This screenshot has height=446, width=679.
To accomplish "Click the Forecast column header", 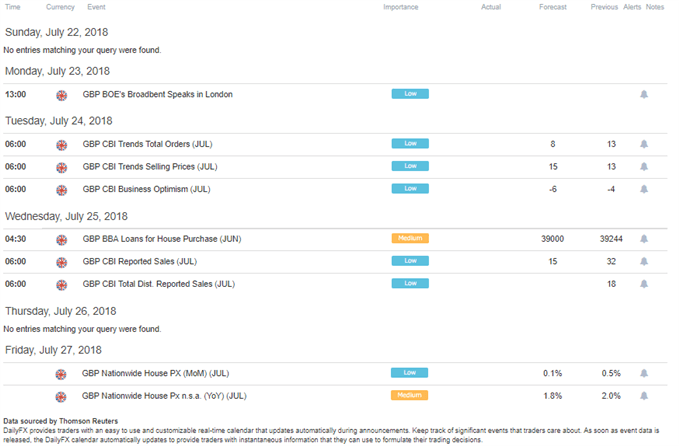I will point(553,7).
